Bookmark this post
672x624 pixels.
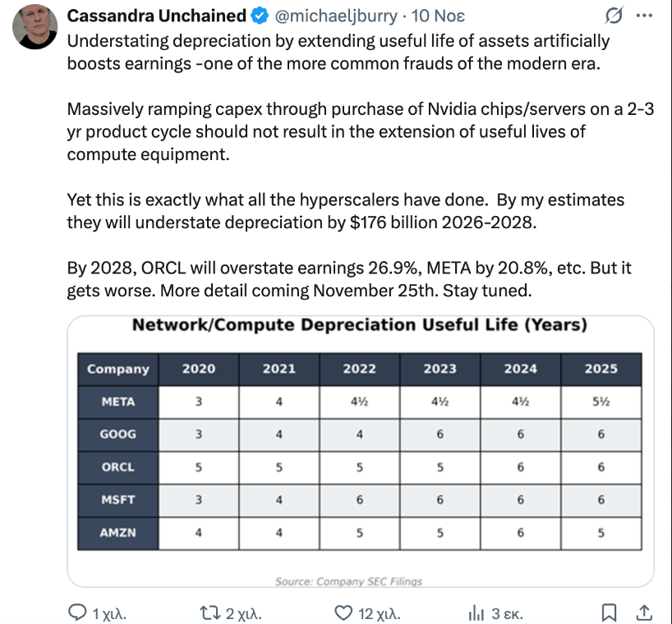pos(610,613)
